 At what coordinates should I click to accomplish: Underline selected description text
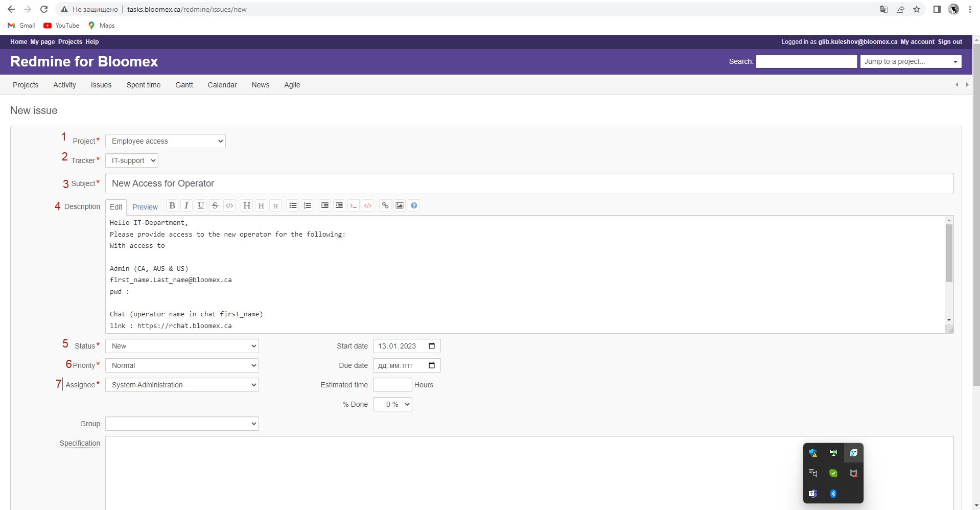click(x=201, y=205)
